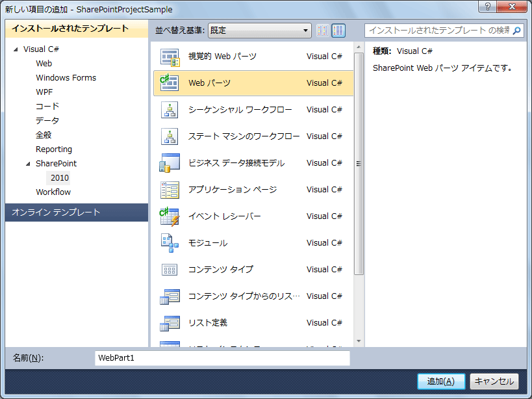Open the インストールされたテンプレート section header
Screen dimensions: 532x399
(77, 29)
